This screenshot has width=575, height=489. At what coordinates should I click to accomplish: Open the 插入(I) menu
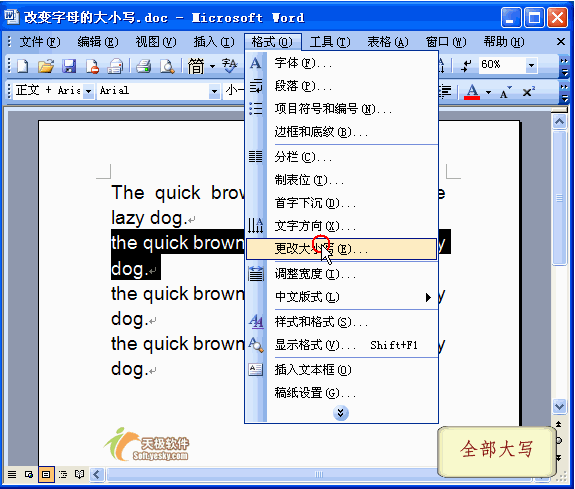pos(214,42)
